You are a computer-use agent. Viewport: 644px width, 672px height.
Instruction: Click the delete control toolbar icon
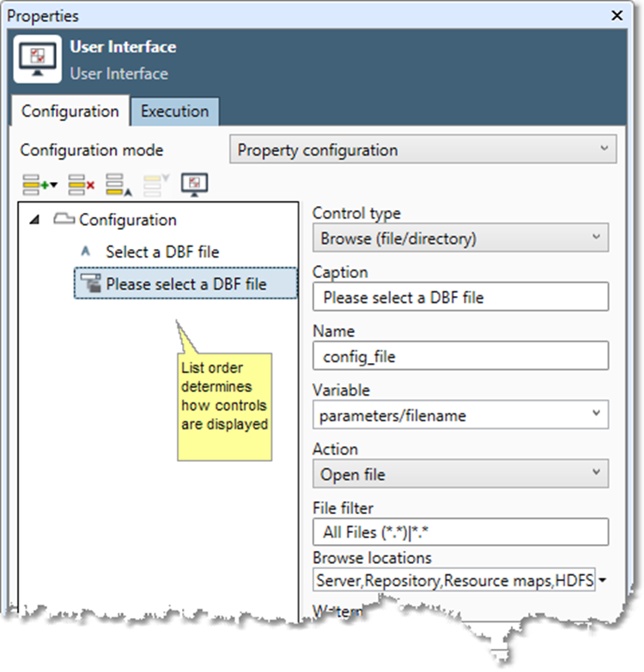tap(82, 183)
